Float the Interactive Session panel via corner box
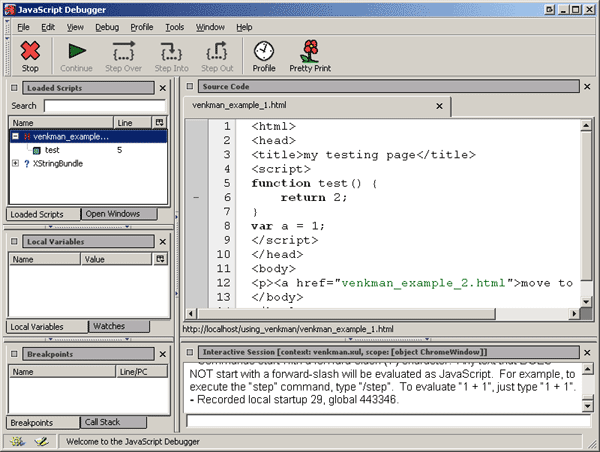600x452 pixels. tap(190, 352)
